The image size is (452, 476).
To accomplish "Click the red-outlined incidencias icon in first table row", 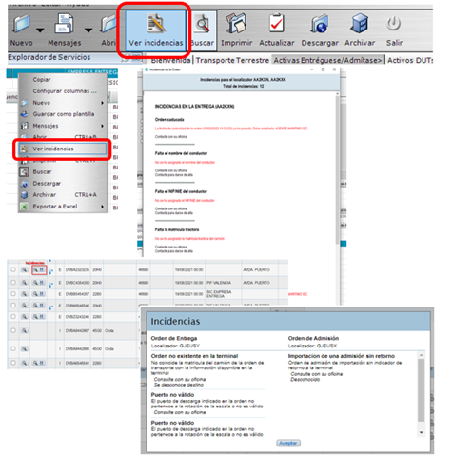I will tap(39, 270).
